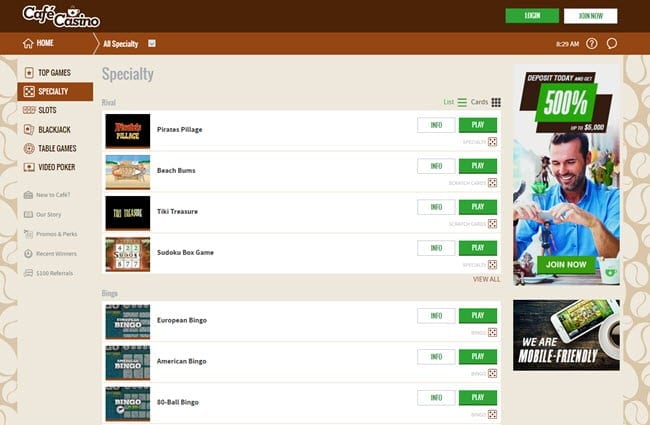Click JOIN NOW on the 500% deposit banner
This screenshot has width=650, height=425.
(x=566, y=265)
